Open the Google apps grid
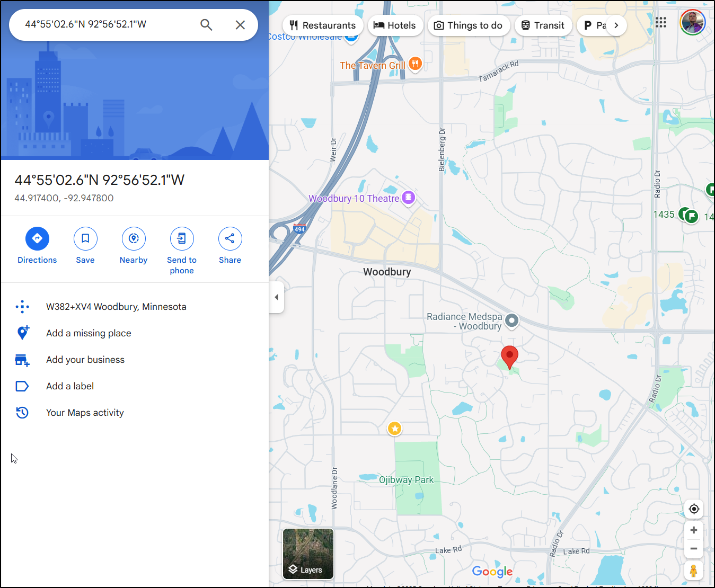 pyautogui.click(x=661, y=22)
